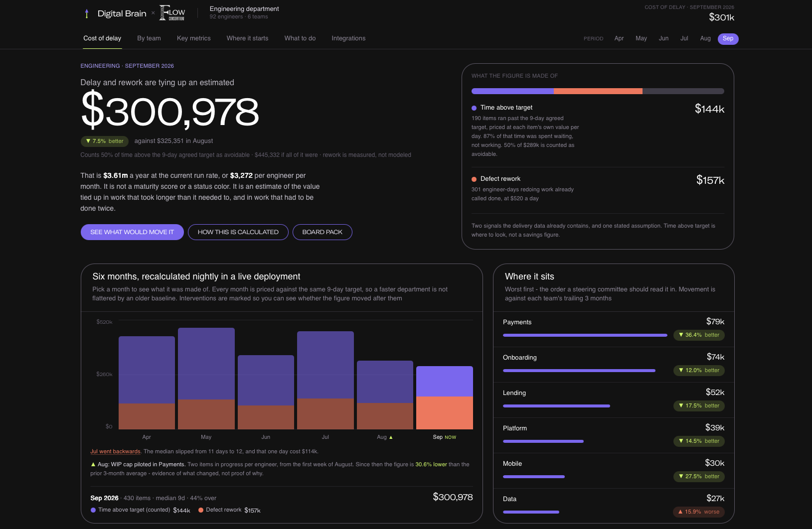Open the Data team row
This screenshot has width=812, height=529.
click(x=614, y=506)
